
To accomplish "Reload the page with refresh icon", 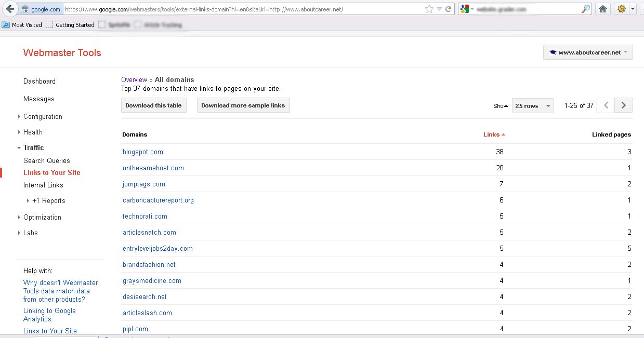I will coord(448,9).
